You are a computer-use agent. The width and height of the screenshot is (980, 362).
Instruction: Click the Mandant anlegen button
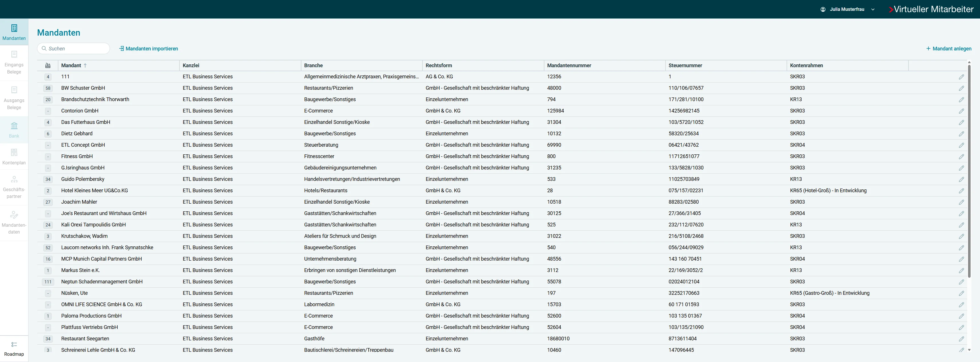point(948,48)
